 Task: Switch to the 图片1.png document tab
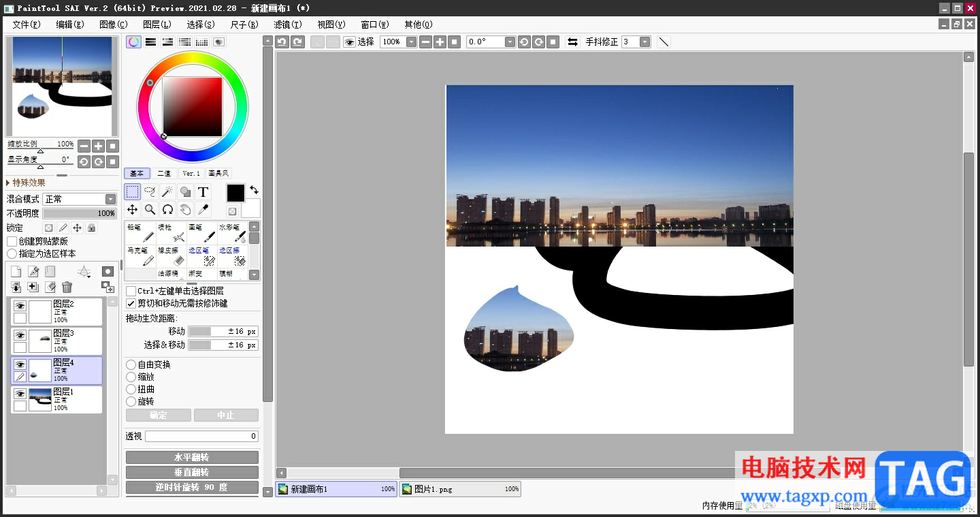click(x=460, y=489)
